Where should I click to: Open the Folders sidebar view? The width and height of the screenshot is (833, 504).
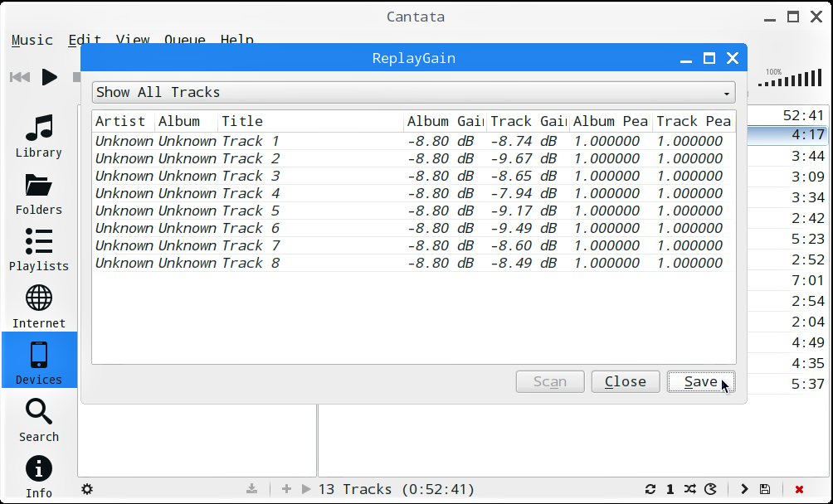(x=39, y=192)
